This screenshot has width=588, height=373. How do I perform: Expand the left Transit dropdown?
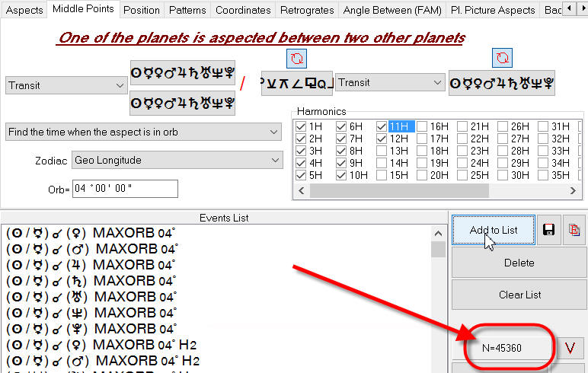point(66,85)
